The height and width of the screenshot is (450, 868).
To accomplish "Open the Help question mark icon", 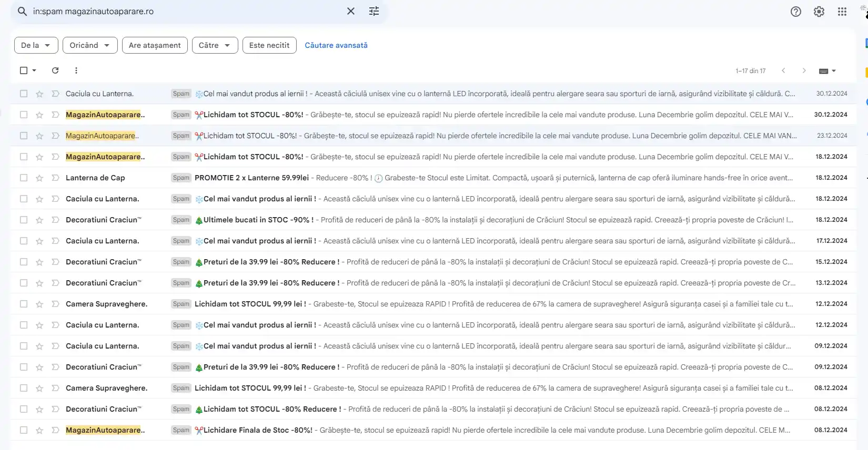I will point(796,12).
